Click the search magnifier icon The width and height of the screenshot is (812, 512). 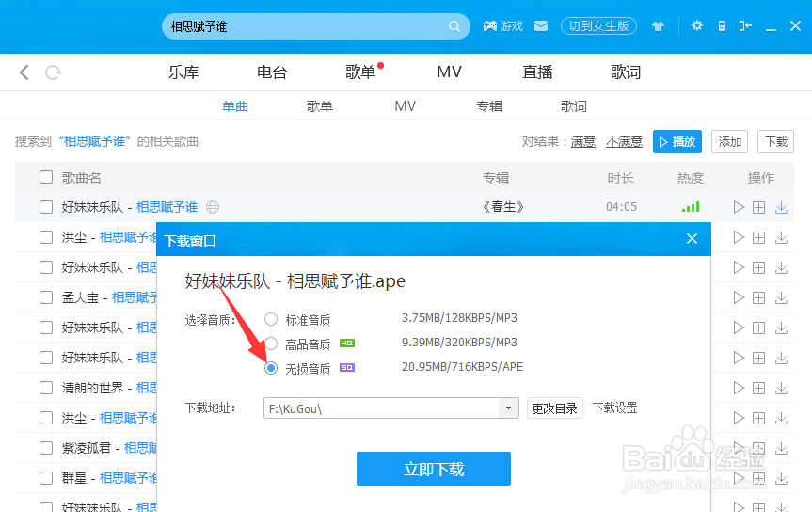pyautogui.click(x=454, y=26)
